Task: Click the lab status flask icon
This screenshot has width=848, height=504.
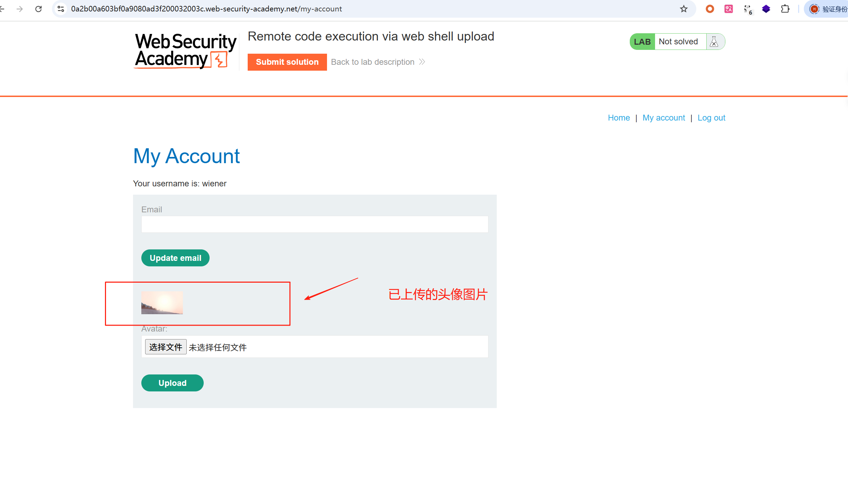Action: pos(714,42)
